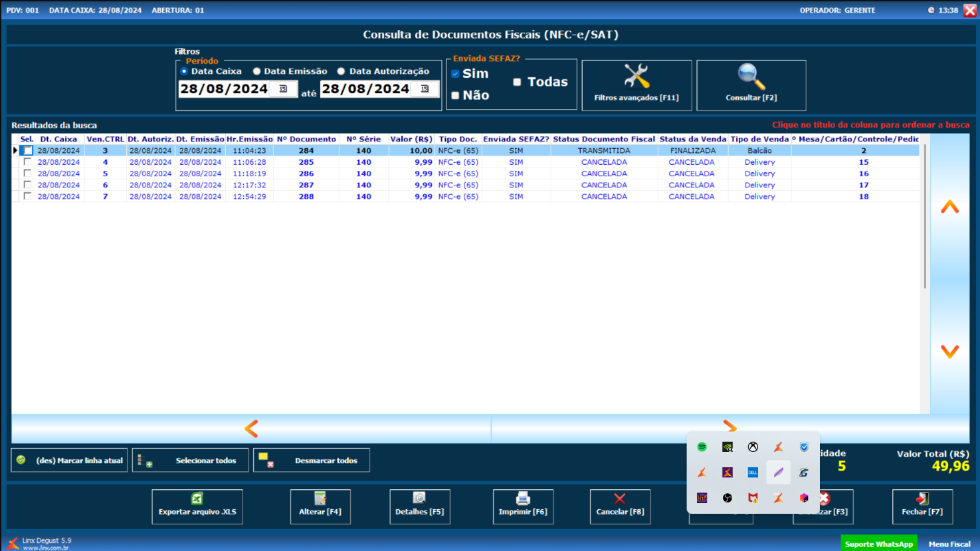980x551 pixels.
Task: Select the Data Emissão radio option
Action: coord(256,71)
